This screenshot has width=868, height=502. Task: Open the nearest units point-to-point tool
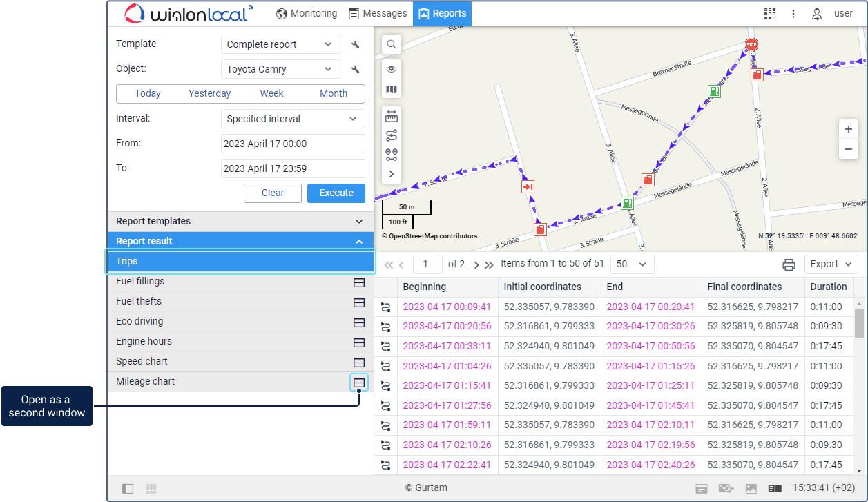[x=392, y=154]
